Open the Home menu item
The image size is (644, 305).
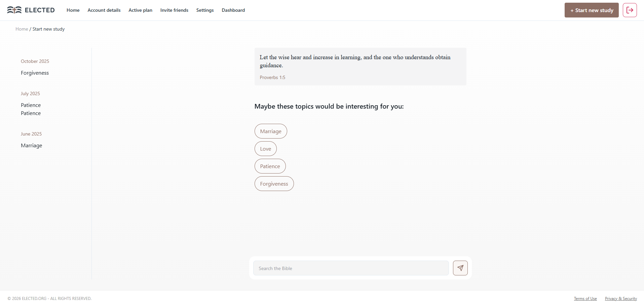click(x=73, y=10)
